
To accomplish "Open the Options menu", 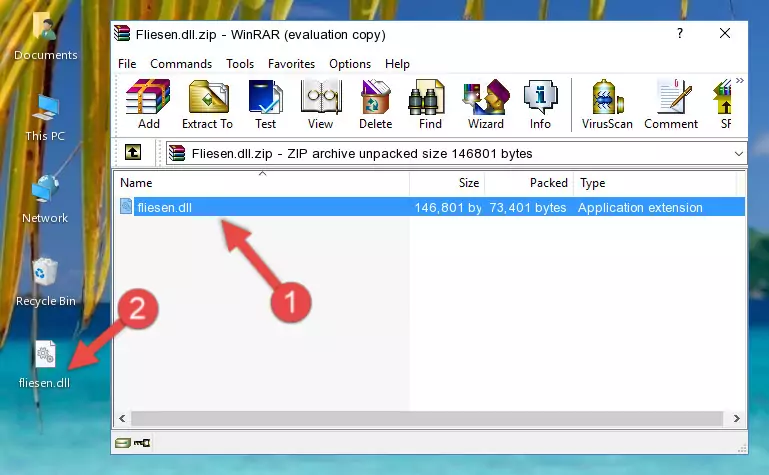I will 350,64.
